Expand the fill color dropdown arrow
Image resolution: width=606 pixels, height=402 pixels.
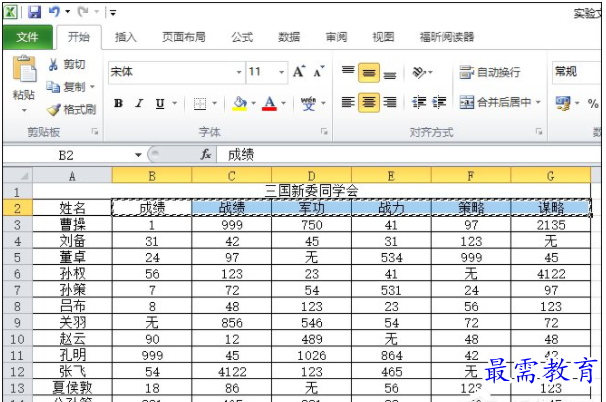(x=254, y=103)
